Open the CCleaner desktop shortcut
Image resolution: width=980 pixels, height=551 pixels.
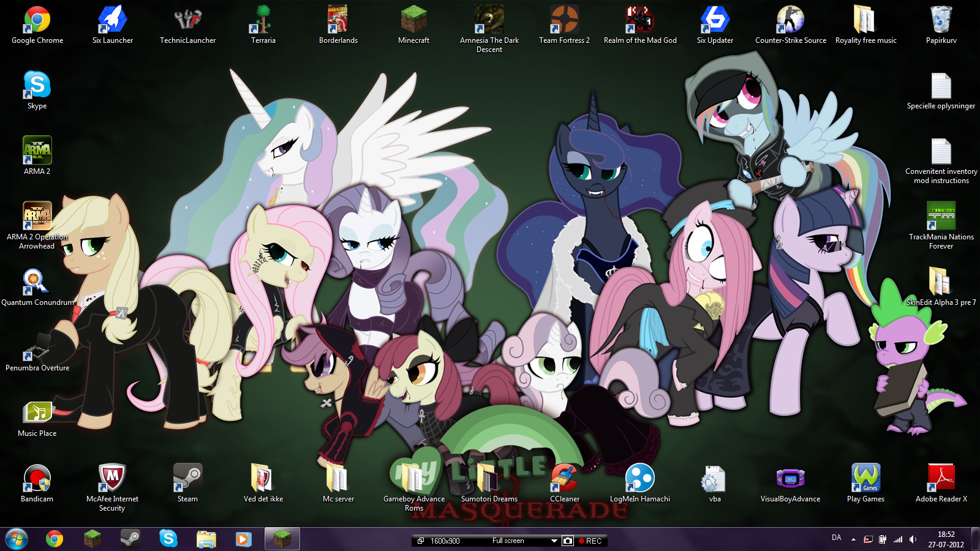(564, 479)
